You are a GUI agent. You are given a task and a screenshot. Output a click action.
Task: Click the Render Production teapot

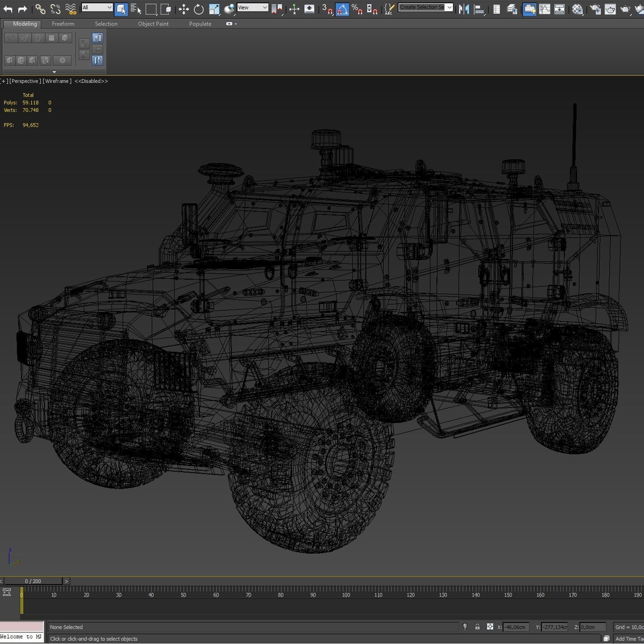(x=625, y=8)
